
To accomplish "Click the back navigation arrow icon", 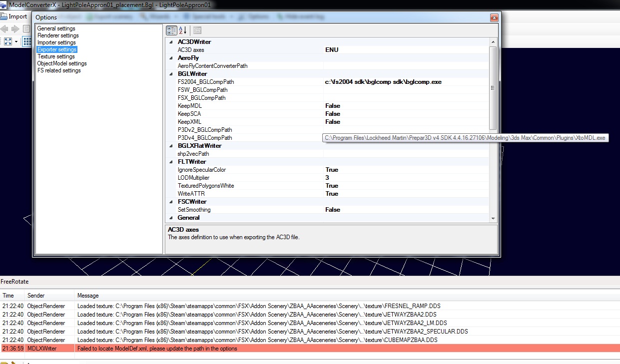I will coord(5,28).
